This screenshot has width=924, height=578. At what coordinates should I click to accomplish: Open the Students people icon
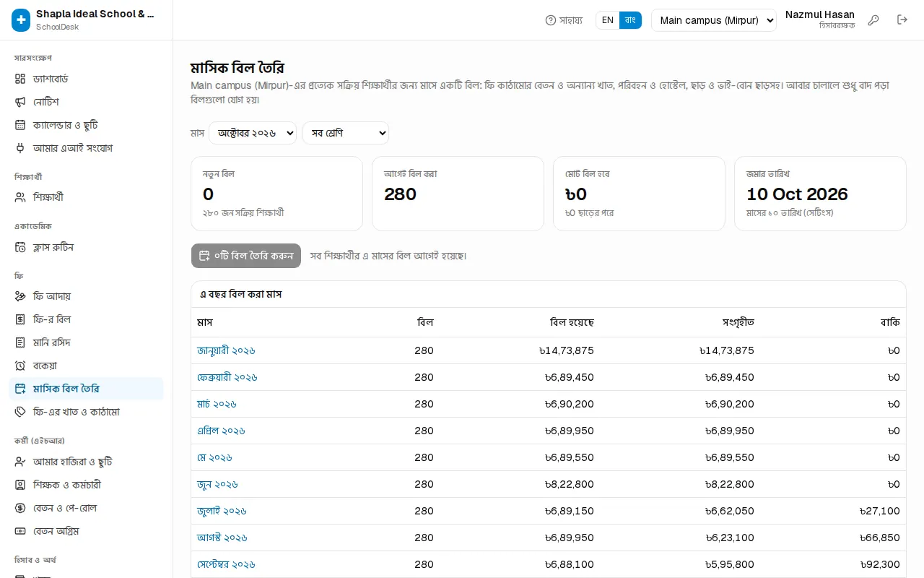pyautogui.click(x=20, y=197)
